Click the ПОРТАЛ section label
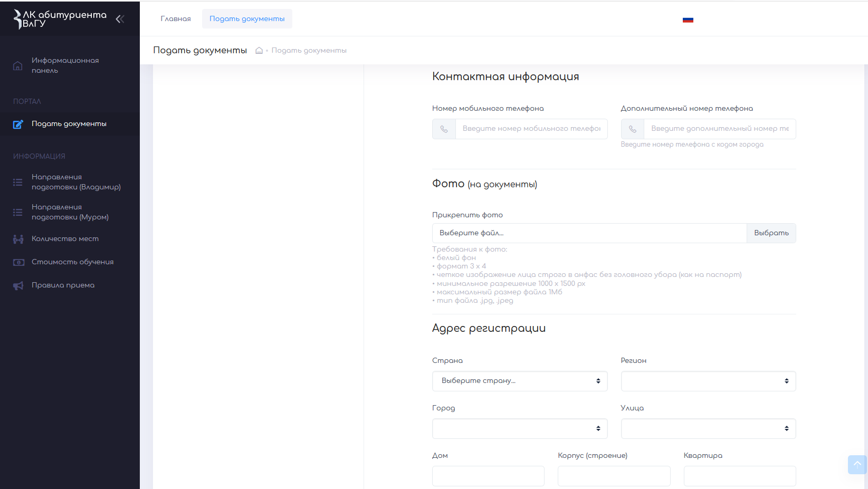 27,101
